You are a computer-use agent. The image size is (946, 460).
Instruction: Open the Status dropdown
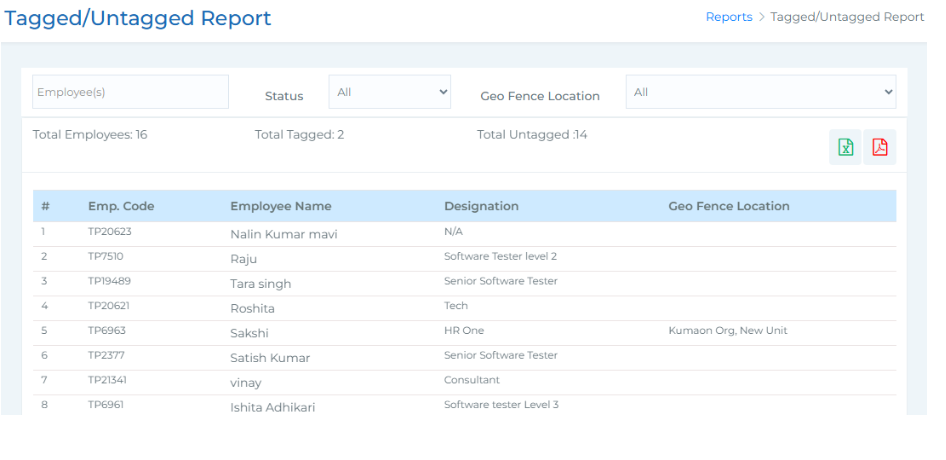[x=390, y=92]
